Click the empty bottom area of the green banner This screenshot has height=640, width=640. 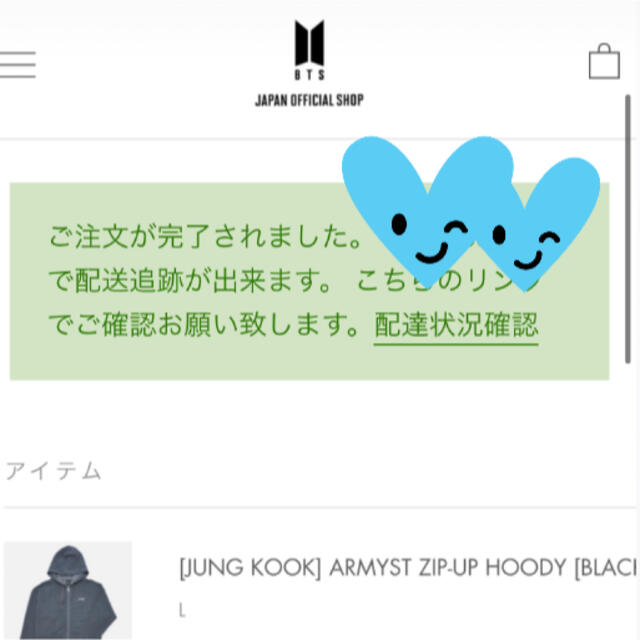tap(309, 363)
